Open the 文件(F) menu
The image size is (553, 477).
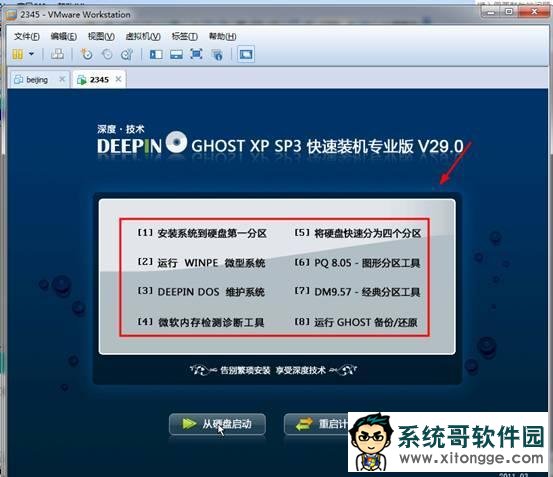coord(27,36)
